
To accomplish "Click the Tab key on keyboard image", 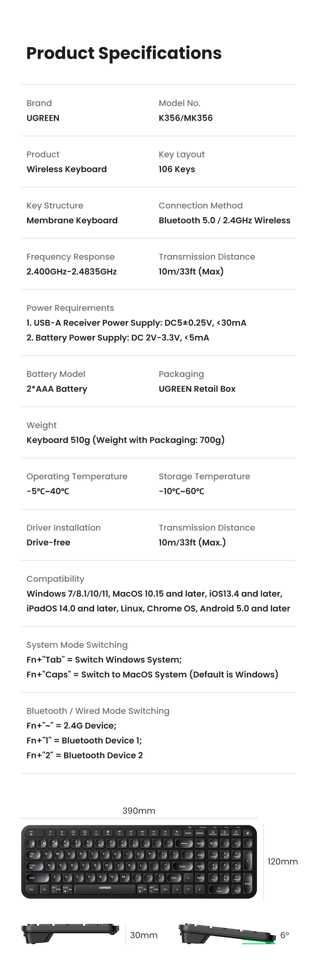I will point(33,854).
